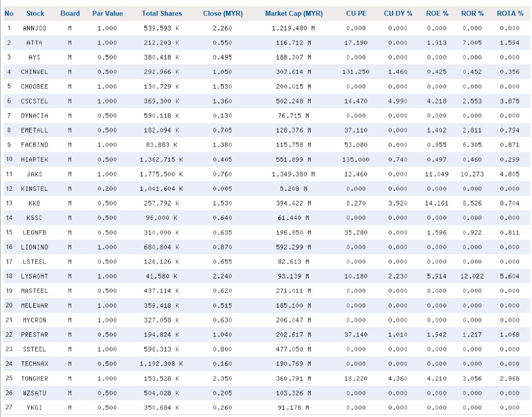Screen dimensions: 532x417
Task: Click KINSTEL par value 0.200
Action: click(107, 189)
